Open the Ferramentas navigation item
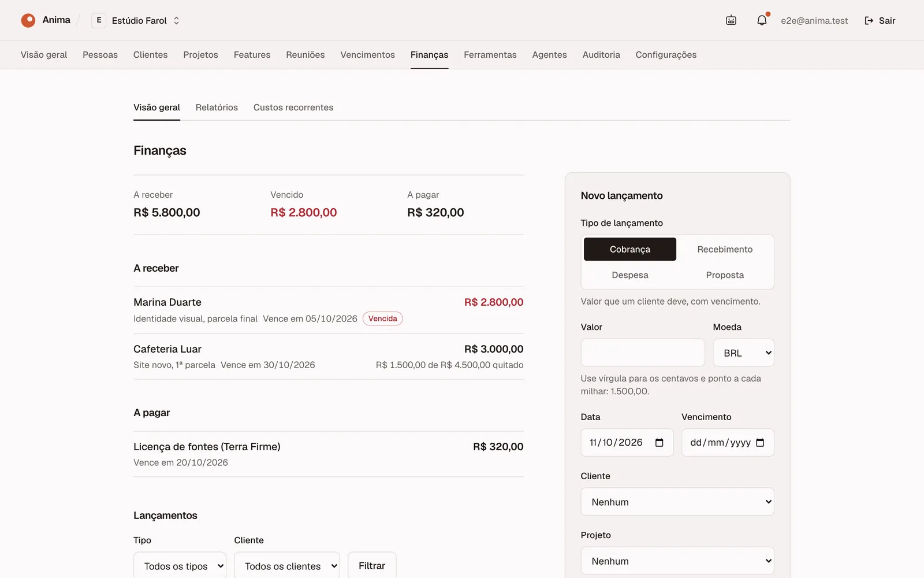The height and width of the screenshot is (578, 924). (x=490, y=55)
